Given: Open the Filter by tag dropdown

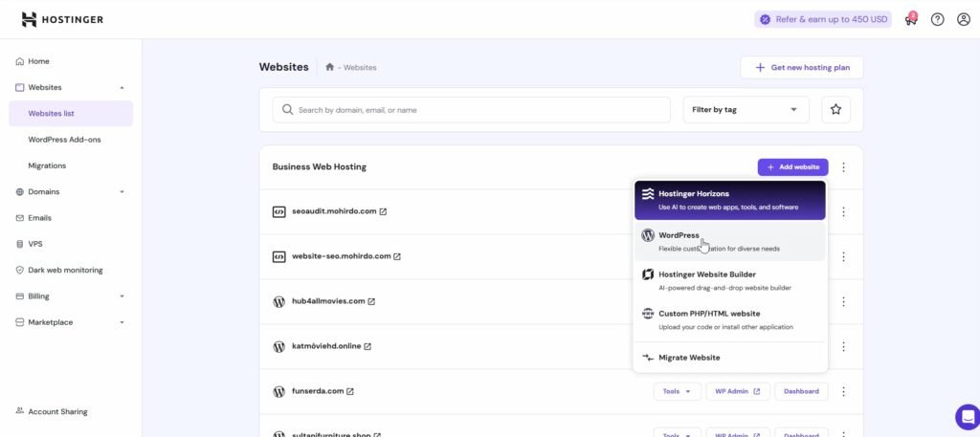Looking at the screenshot, I should click(x=745, y=110).
